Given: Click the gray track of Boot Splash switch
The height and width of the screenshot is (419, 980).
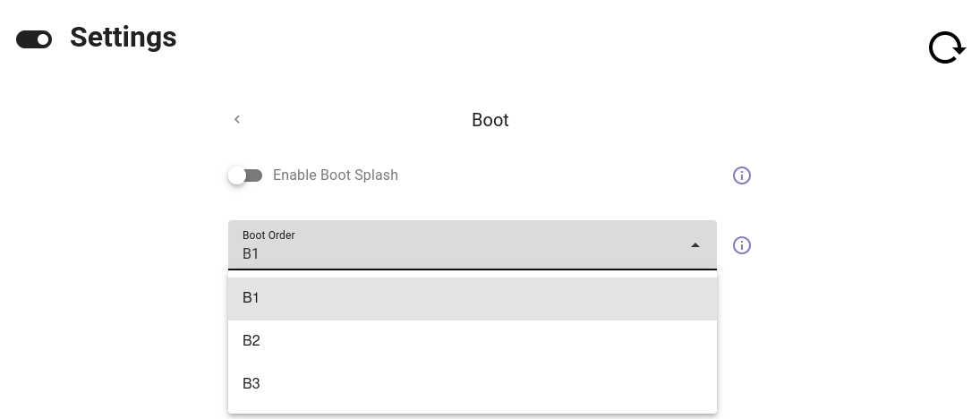Looking at the screenshot, I should click(254, 175).
